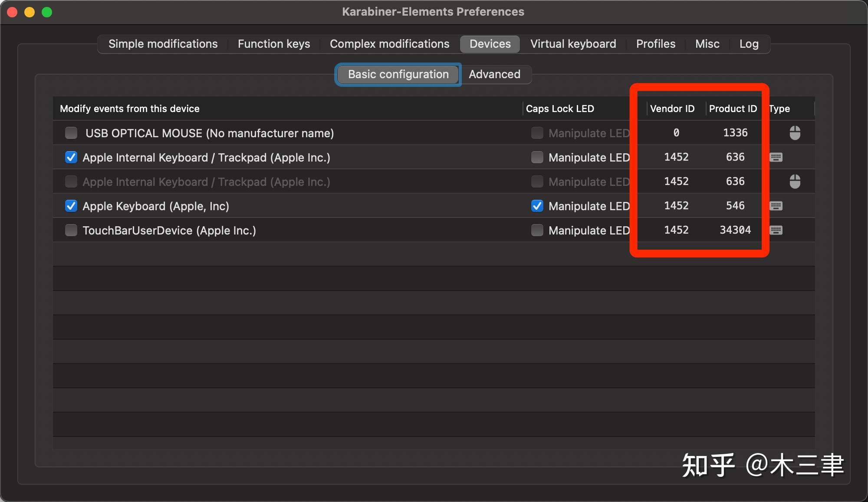Enable the TouchBarUserDevice checkbox
The image size is (868, 502).
pos(71,230)
